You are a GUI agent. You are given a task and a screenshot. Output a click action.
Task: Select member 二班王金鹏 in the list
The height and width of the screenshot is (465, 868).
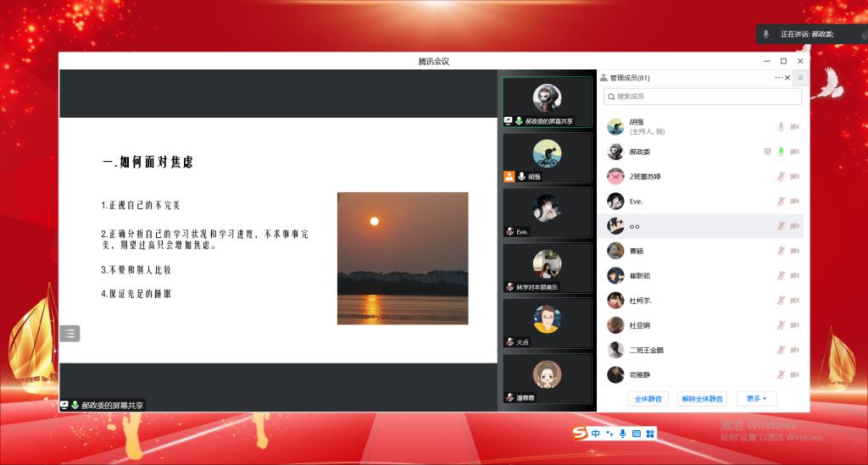646,350
